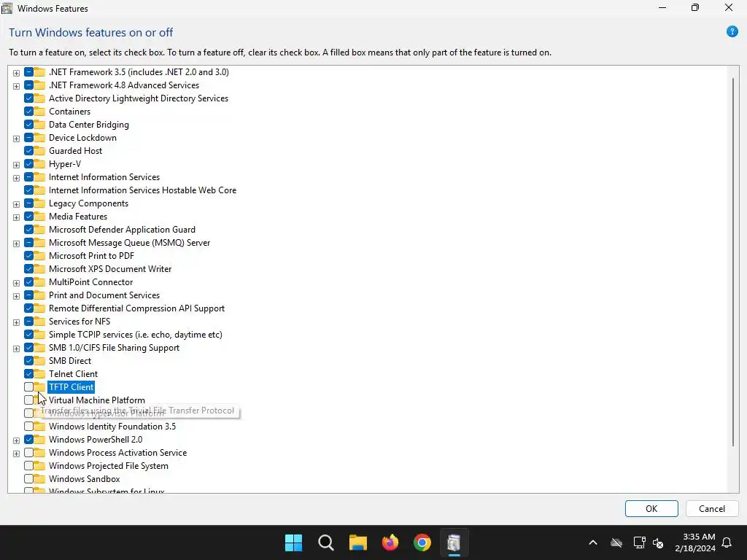Expand SMB 1.0/CIFS File Sharing Support
The width and height of the screenshot is (747, 560).
[x=16, y=349]
